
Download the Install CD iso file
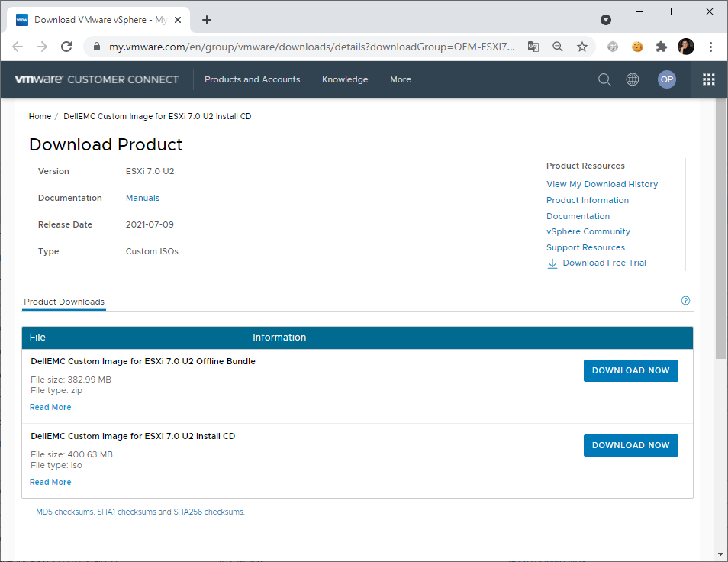[630, 445]
